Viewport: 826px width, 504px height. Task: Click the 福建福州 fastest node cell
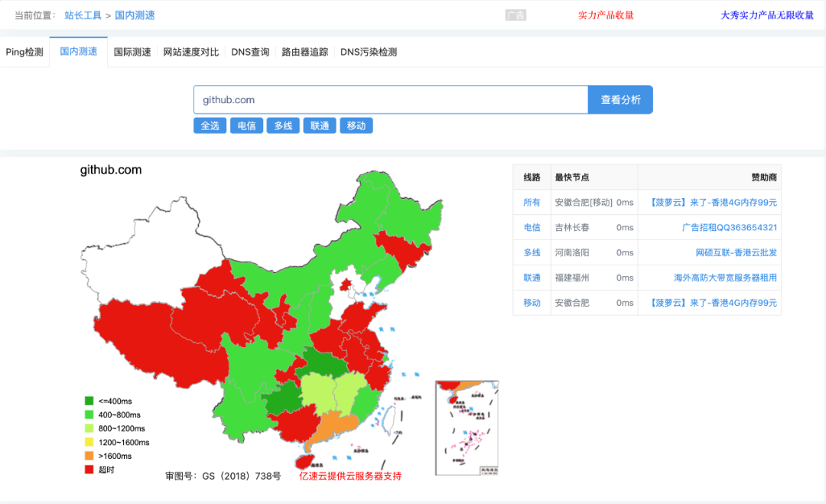(x=594, y=278)
